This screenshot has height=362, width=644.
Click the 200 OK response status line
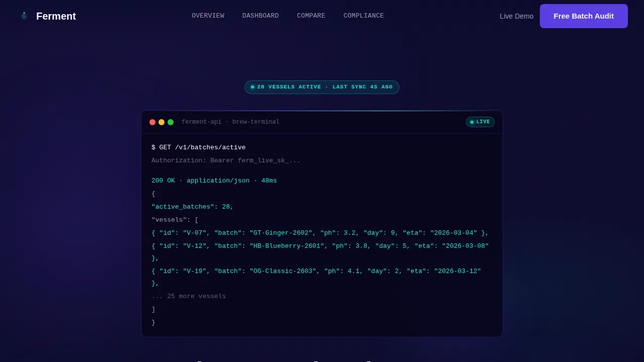click(214, 180)
